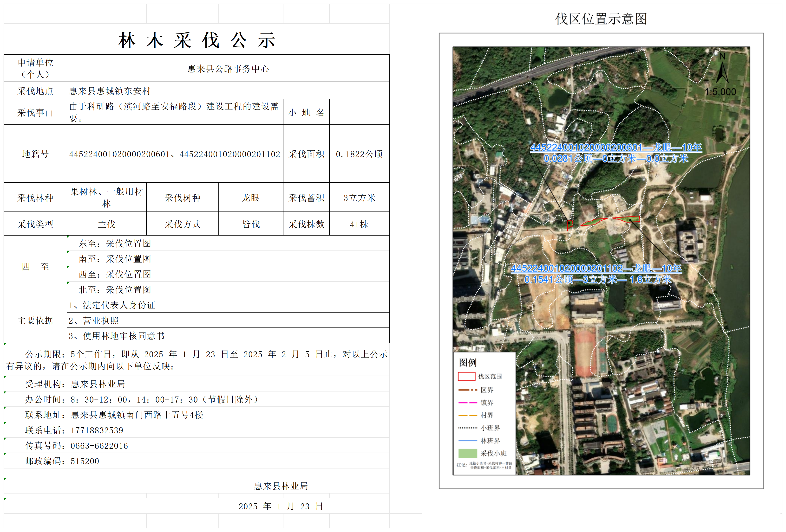Select the row 2、营业执照
The width and height of the screenshot is (786, 532).
pos(228,320)
